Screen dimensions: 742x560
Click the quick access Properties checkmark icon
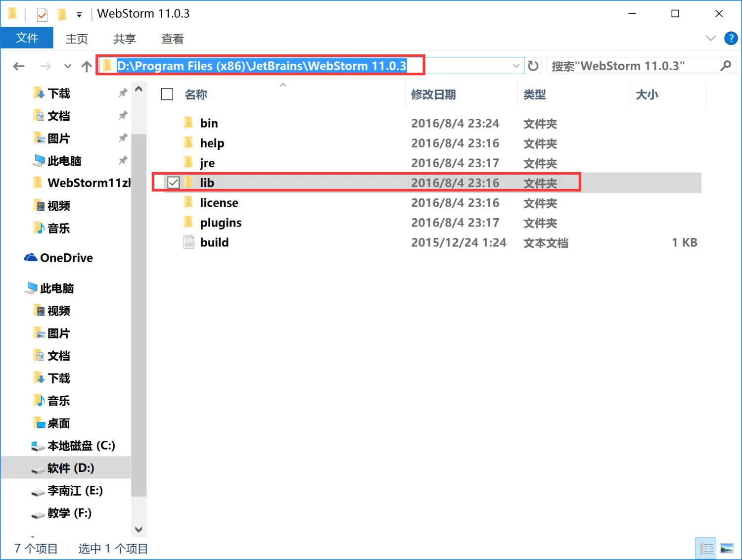click(x=43, y=15)
